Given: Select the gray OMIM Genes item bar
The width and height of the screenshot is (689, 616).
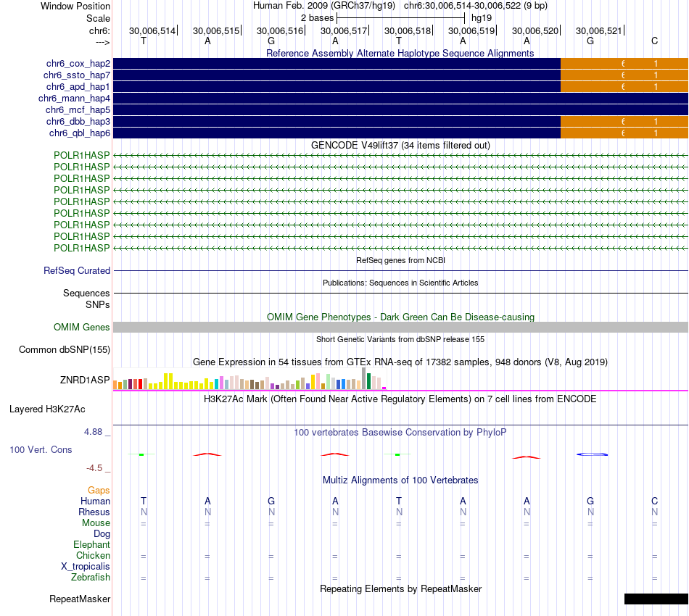Looking at the screenshot, I should pyautogui.click(x=401, y=327).
